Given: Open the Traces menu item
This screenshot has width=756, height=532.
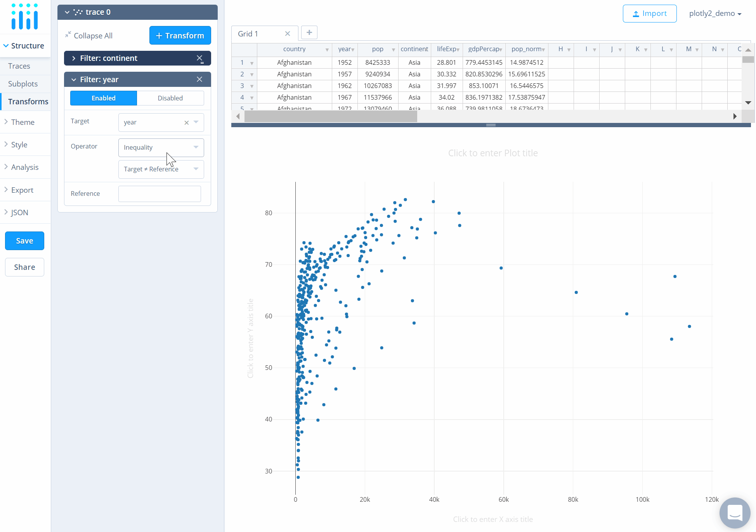Looking at the screenshot, I should tap(19, 66).
